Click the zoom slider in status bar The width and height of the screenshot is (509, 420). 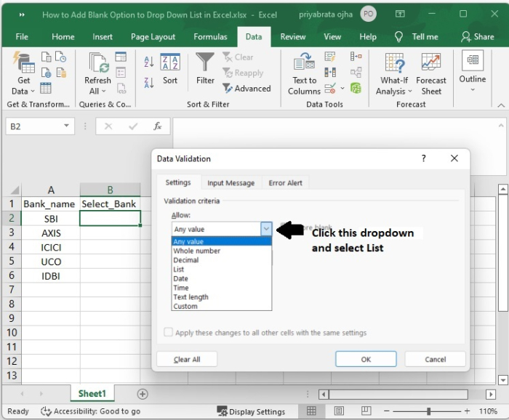coord(429,412)
